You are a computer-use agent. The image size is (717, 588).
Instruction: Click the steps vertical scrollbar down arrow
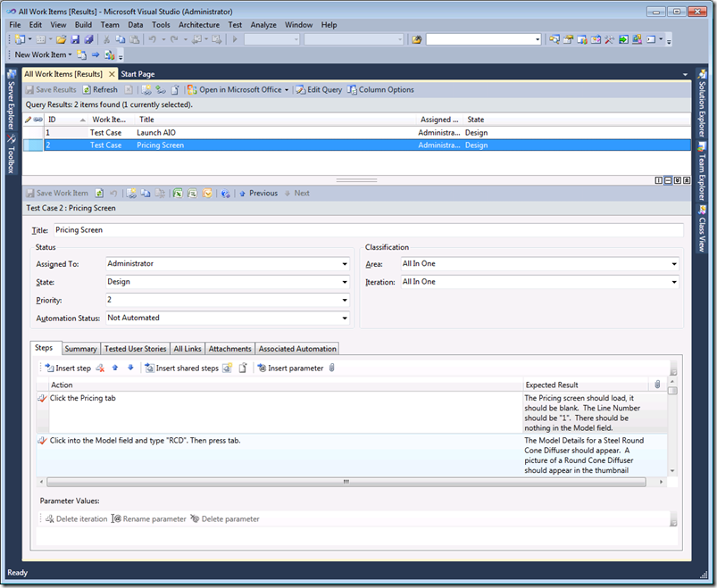click(x=672, y=471)
